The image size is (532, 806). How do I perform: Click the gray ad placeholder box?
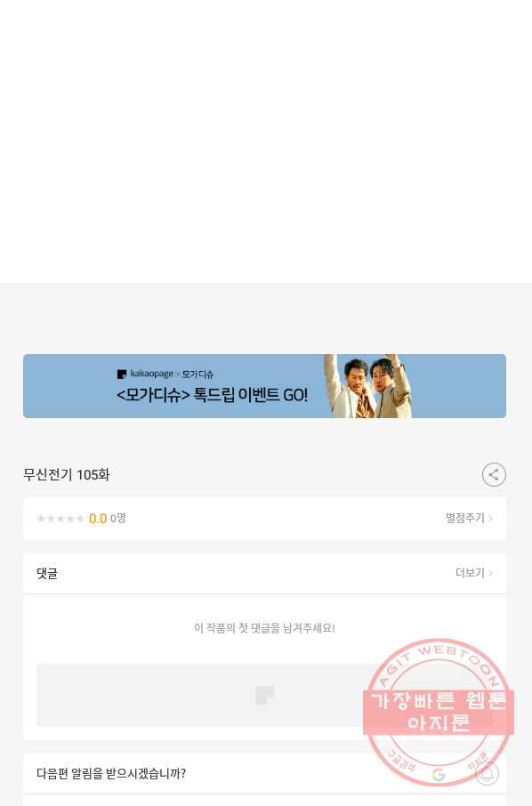pyautogui.click(x=265, y=695)
